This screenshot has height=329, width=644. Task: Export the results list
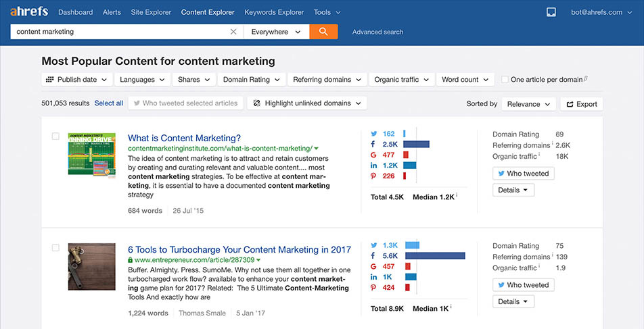(x=582, y=104)
